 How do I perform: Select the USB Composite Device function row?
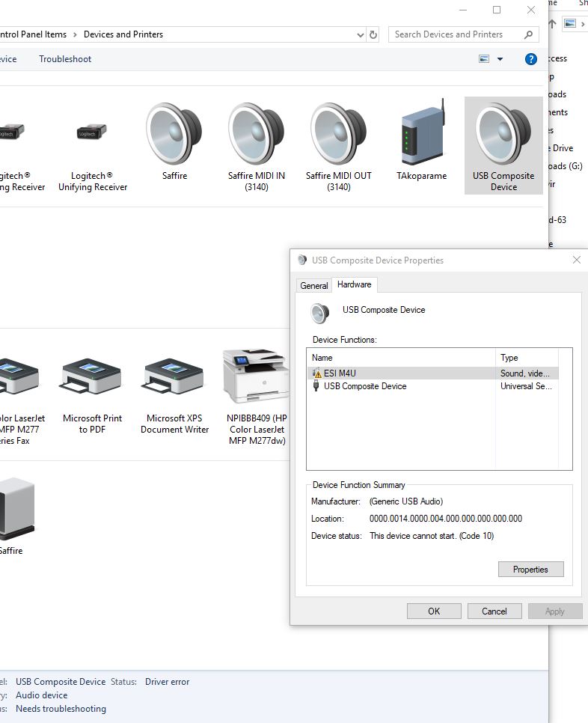click(432, 386)
